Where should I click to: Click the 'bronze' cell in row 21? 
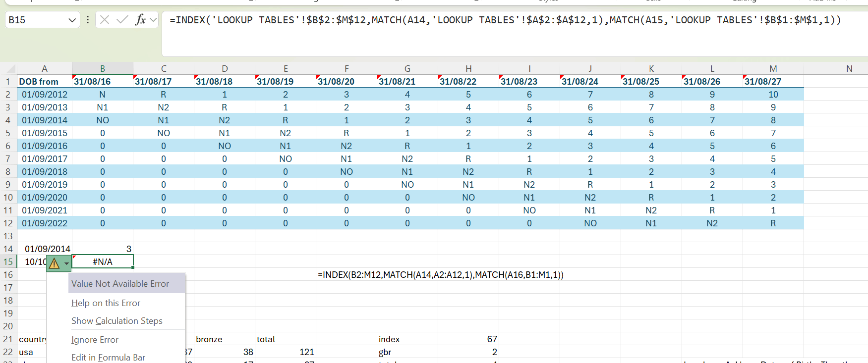click(225, 339)
